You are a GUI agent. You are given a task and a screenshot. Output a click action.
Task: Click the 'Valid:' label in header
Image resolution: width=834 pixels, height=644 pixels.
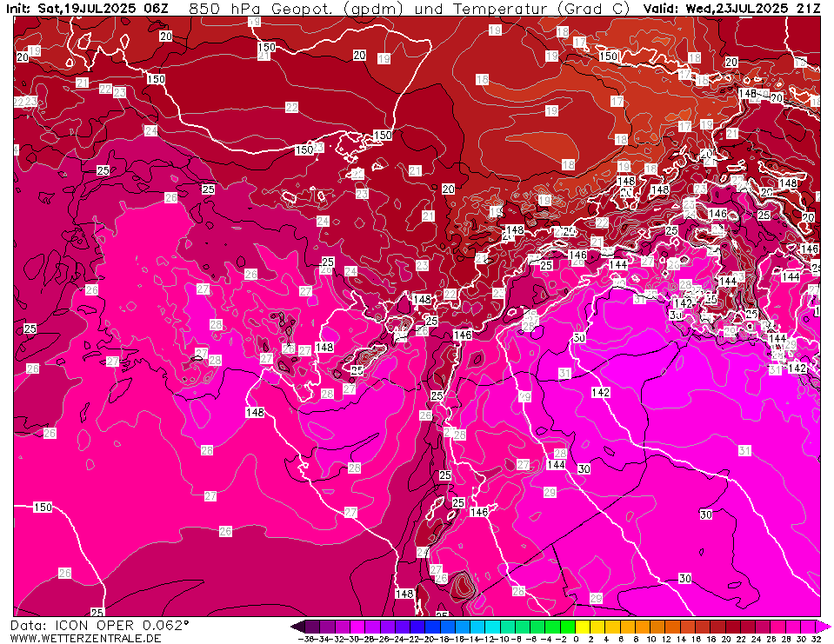(x=661, y=9)
